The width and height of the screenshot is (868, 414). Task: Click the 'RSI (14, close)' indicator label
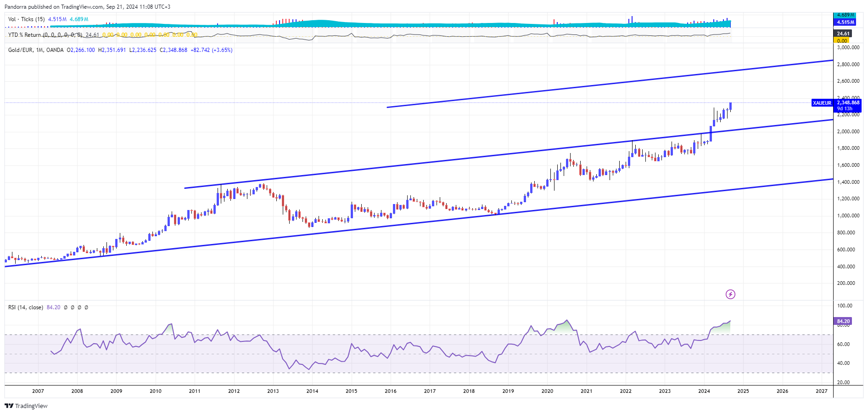(x=26, y=307)
